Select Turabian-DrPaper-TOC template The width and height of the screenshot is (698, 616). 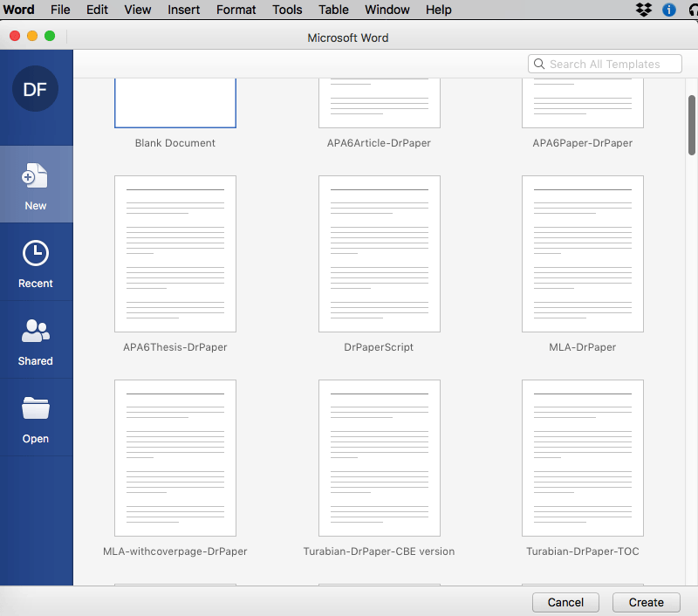coord(583,458)
